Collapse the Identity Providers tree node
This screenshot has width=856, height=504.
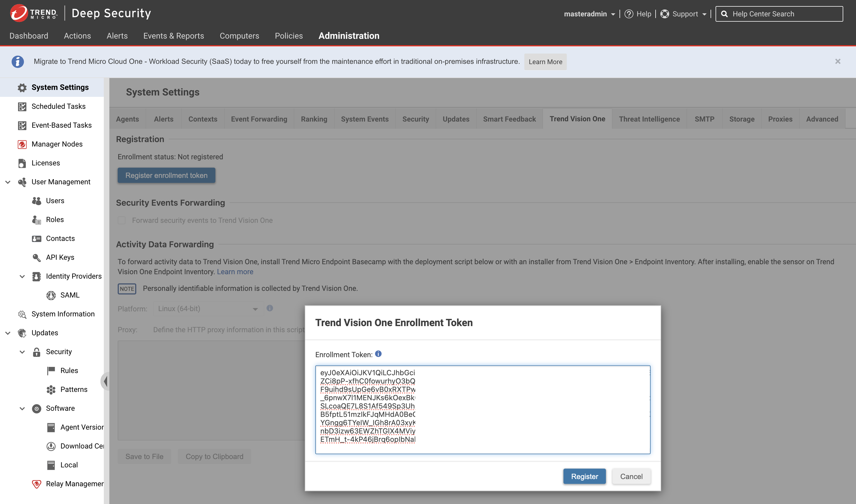[22, 276]
